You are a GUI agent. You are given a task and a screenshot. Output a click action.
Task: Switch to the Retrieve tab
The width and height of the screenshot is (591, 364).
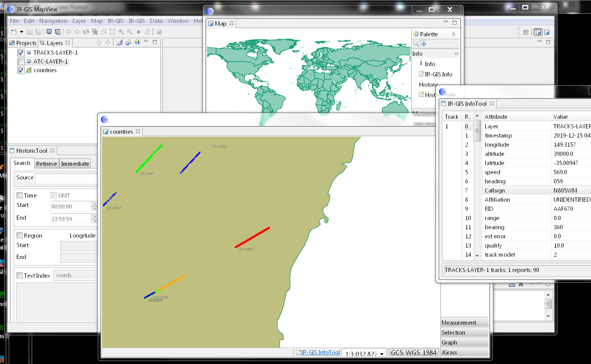pos(47,164)
